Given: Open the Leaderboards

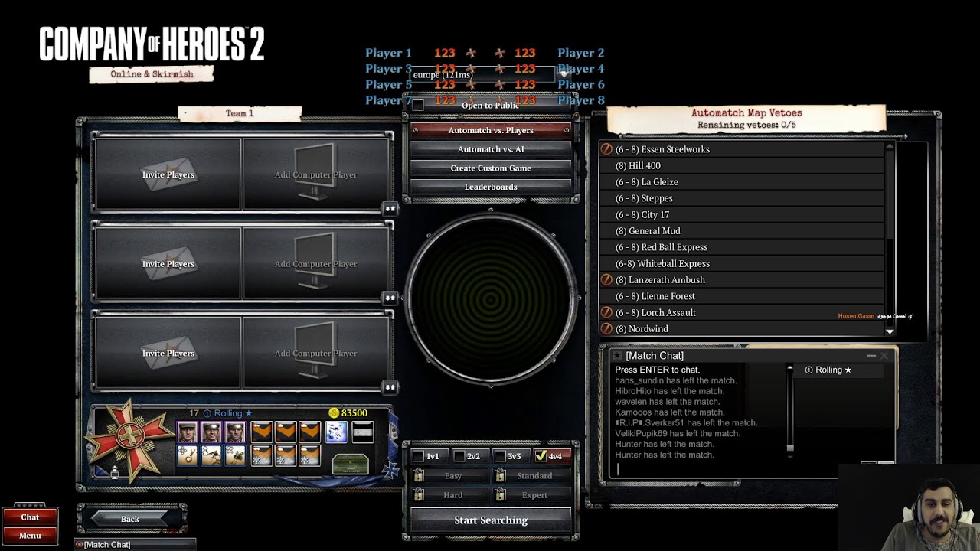Looking at the screenshot, I should coord(491,187).
